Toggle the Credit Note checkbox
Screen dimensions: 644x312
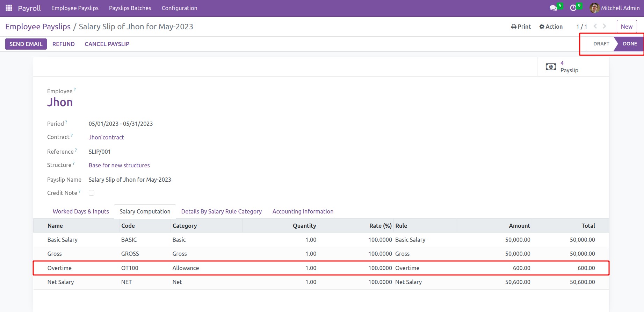(x=92, y=193)
